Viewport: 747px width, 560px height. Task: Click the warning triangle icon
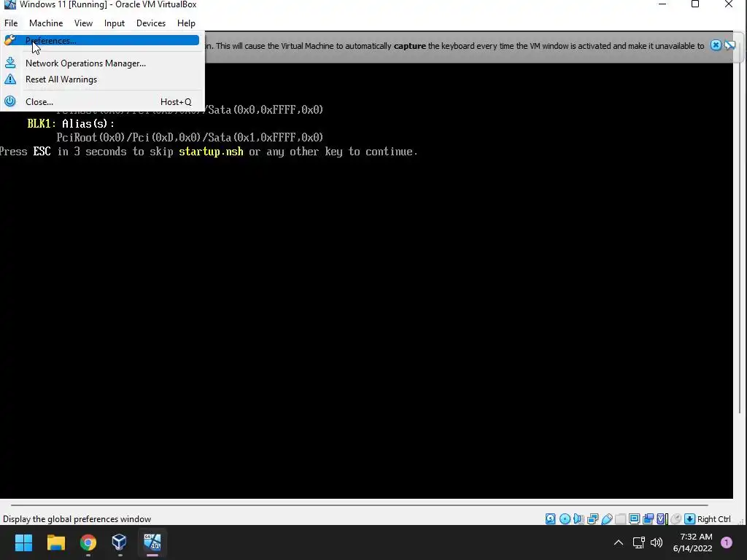pos(10,79)
